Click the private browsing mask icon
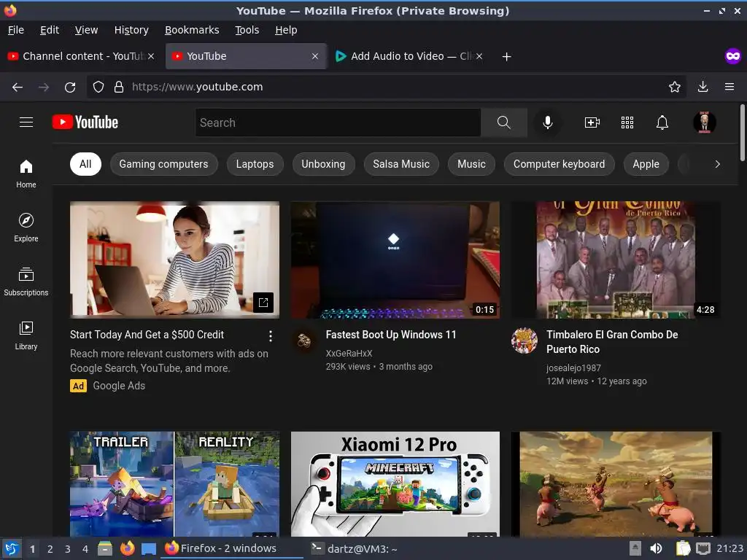 (732, 56)
